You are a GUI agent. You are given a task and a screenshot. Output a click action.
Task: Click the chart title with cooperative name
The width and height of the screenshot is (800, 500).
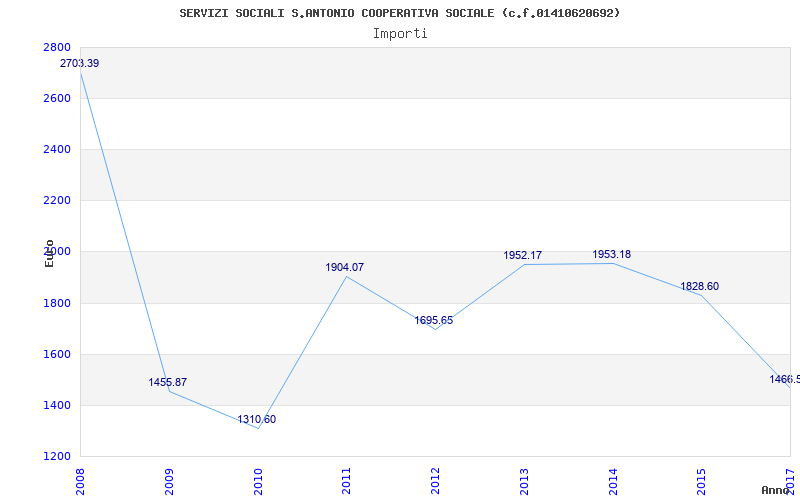click(x=400, y=13)
